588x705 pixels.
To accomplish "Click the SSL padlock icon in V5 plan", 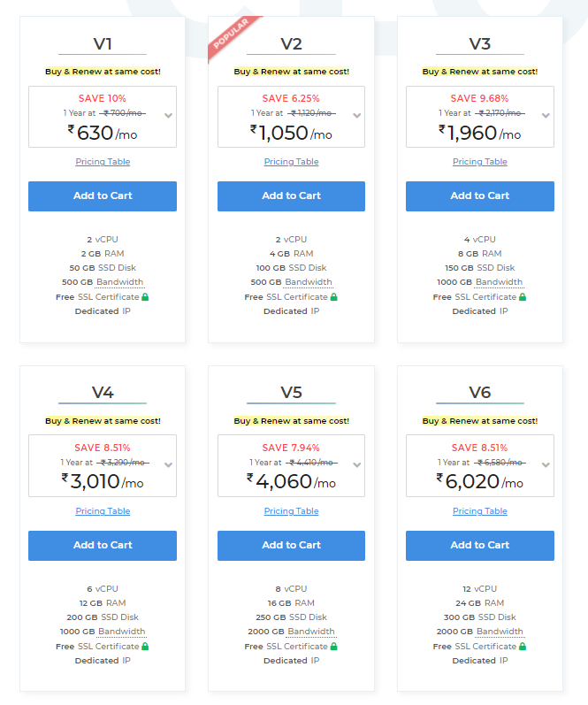I will coord(333,647).
